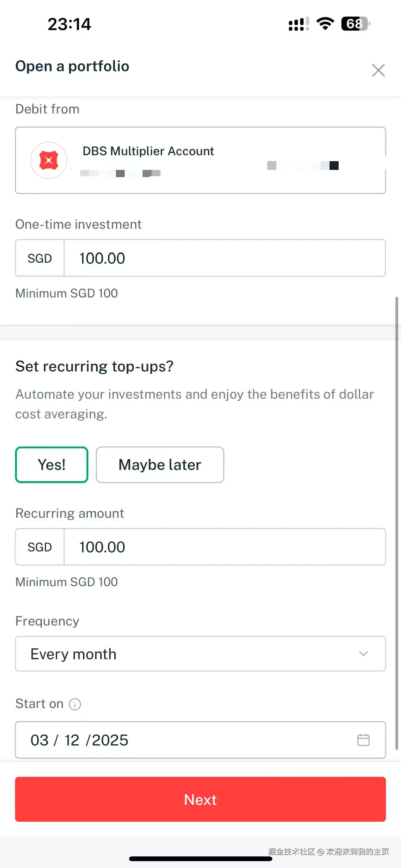Tap the SGD label of one-time investment
This screenshot has height=868, width=401.
[40, 258]
